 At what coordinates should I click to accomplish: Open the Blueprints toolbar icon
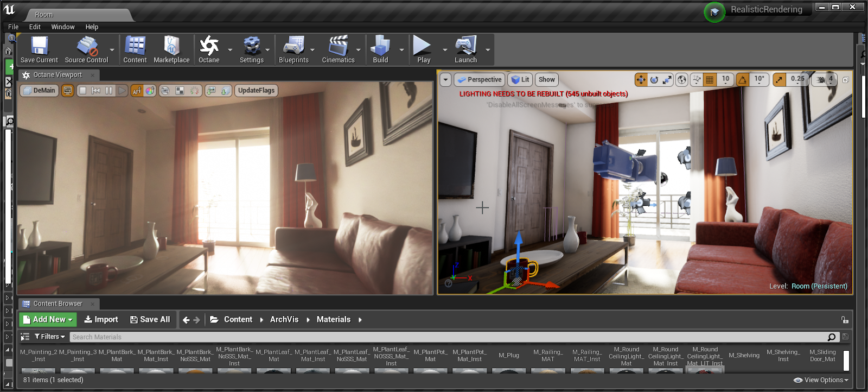pos(293,49)
